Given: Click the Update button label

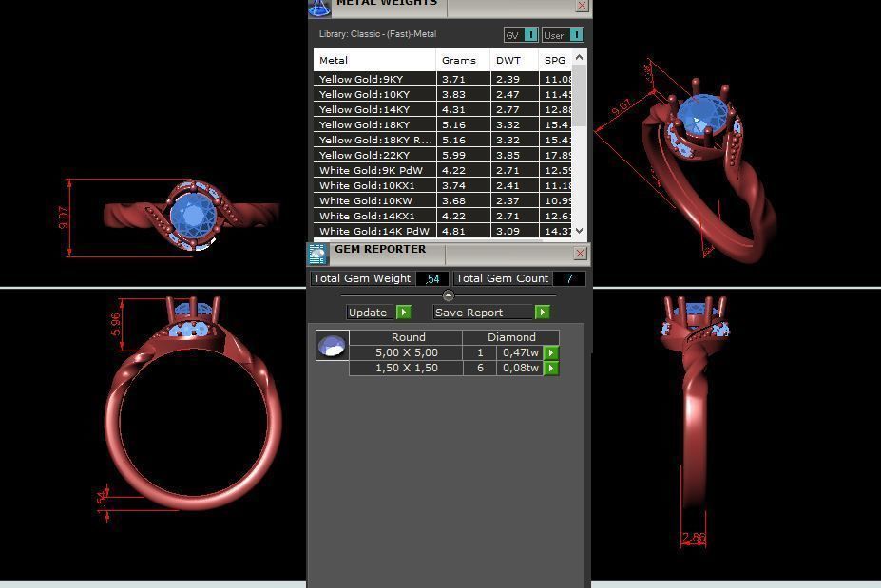Looking at the screenshot, I should pyautogui.click(x=368, y=313).
